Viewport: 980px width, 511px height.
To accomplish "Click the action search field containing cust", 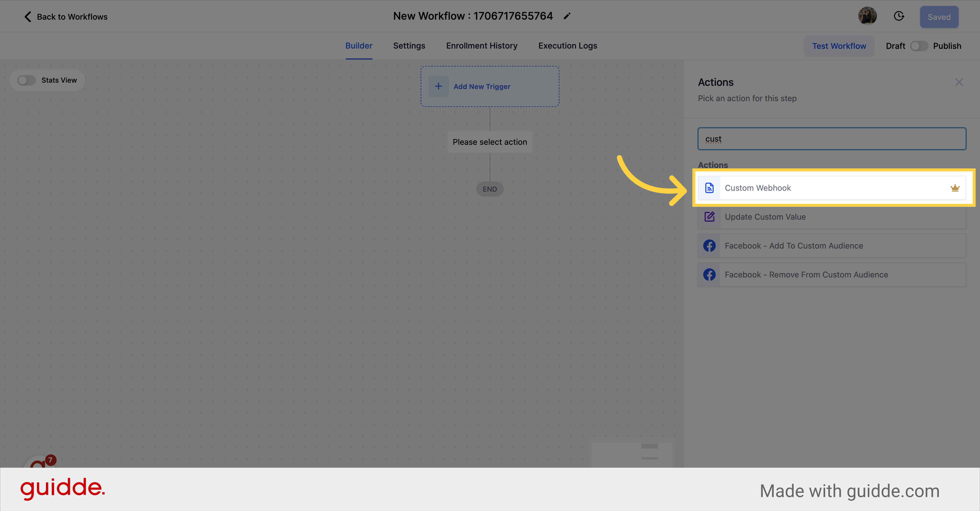I will (x=831, y=139).
